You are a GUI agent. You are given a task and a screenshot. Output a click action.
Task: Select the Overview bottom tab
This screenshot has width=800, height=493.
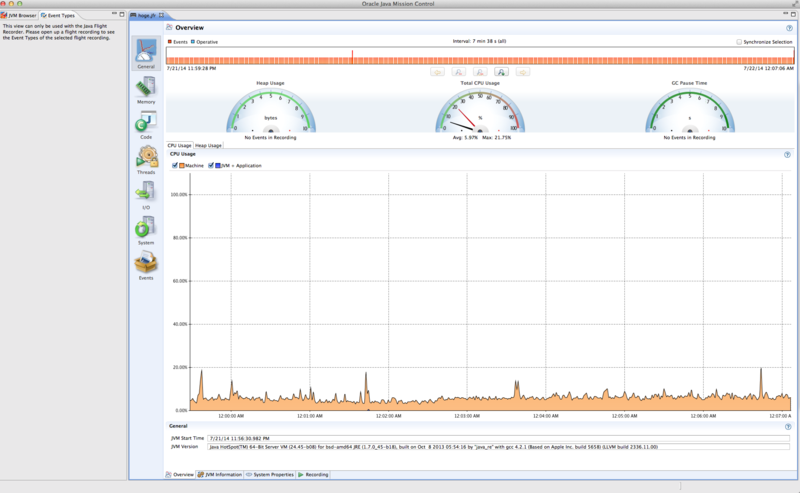180,475
